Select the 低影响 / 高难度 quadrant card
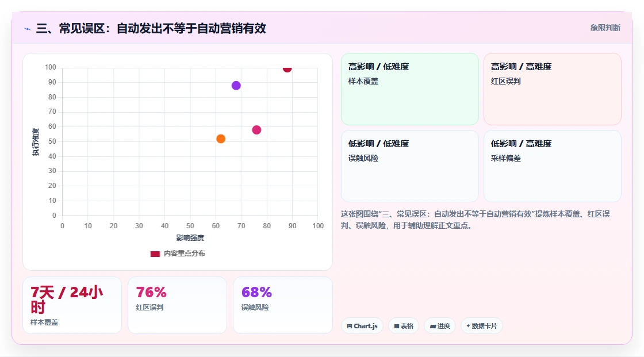The height and width of the screenshot is (357, 644). (553, 166)
